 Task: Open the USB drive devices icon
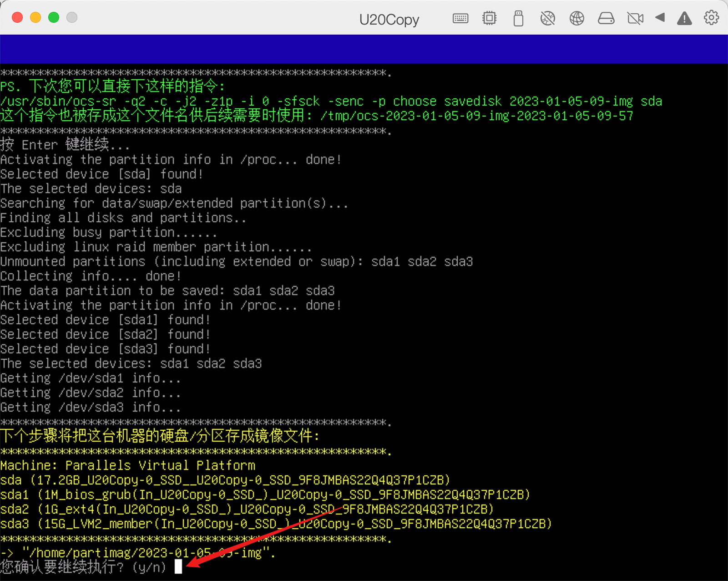click(518, 18)
